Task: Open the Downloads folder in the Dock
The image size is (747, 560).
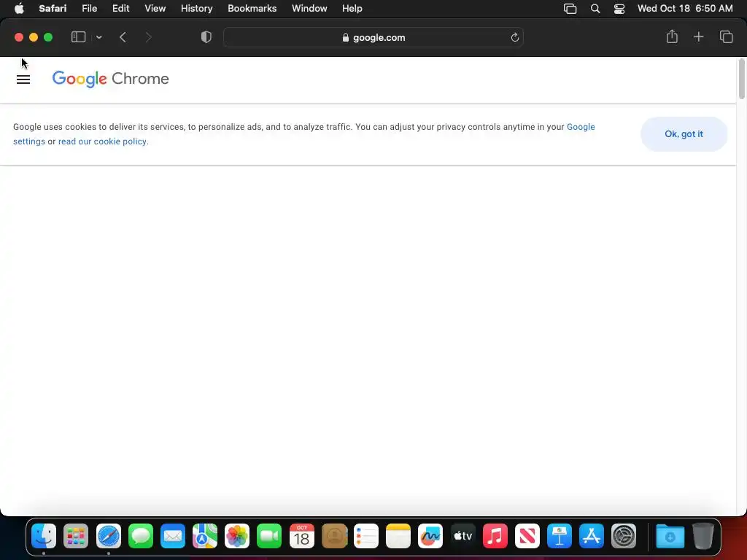Action: click(670, 536)
